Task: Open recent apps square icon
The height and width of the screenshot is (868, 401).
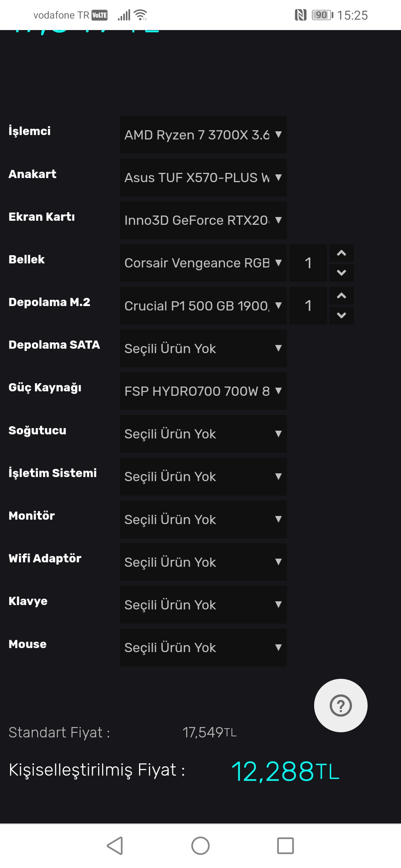Action: [x=285, y=846]
